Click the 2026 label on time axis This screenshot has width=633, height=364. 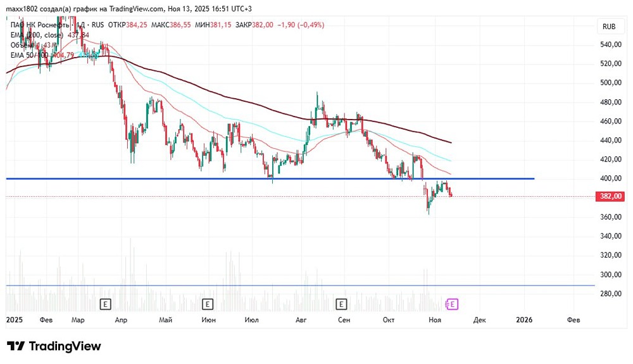coord(524,320)
